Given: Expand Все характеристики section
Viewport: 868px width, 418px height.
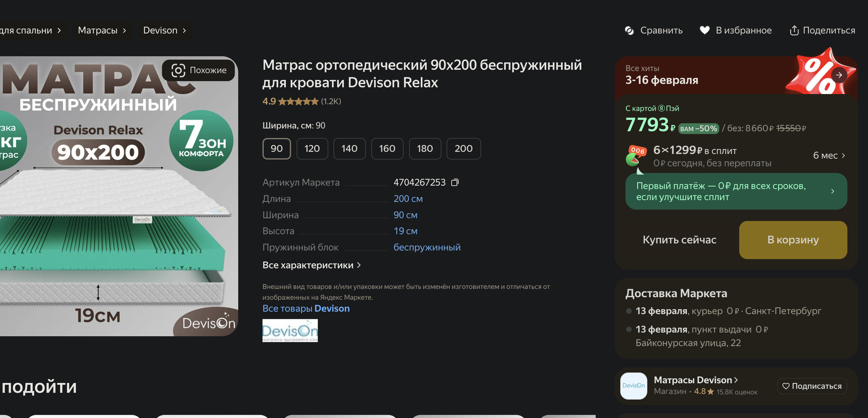Looking at the screenshot, I should [312, 265].
